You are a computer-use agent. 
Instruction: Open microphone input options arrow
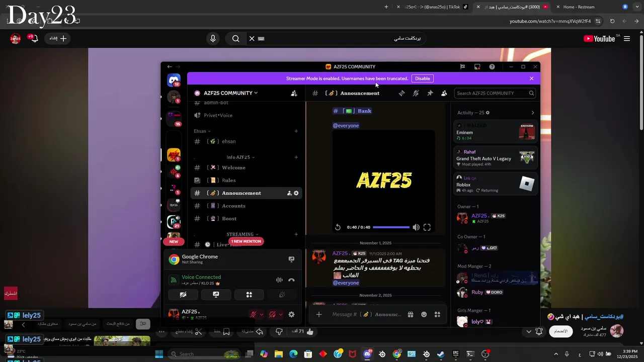point(261,314)
